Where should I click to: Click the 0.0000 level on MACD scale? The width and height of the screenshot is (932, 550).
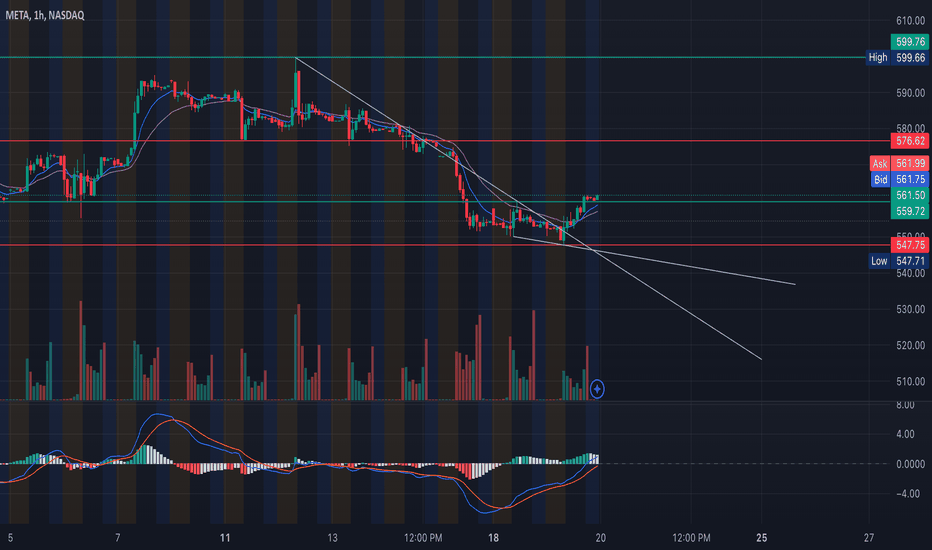point(911,464)
